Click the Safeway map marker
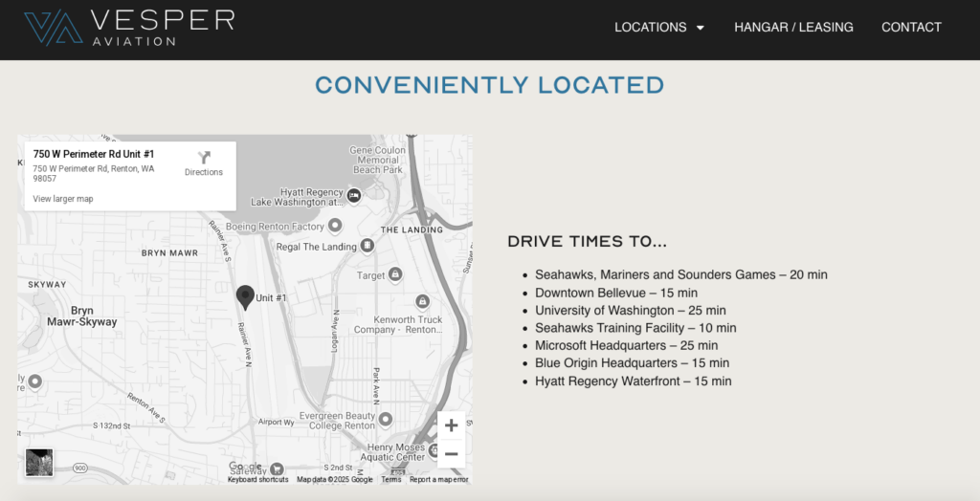Screen dimensions: 980x501 pyautogui.click(x=277, y=469)
